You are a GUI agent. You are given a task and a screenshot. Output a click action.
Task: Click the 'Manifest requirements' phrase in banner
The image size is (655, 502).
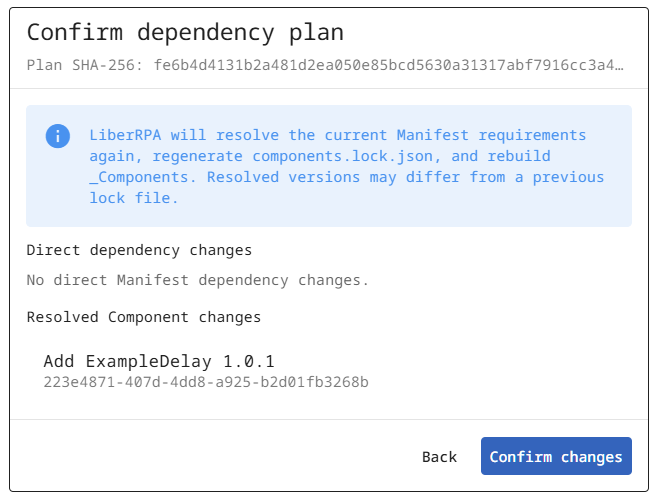click(x=491, y=135)
